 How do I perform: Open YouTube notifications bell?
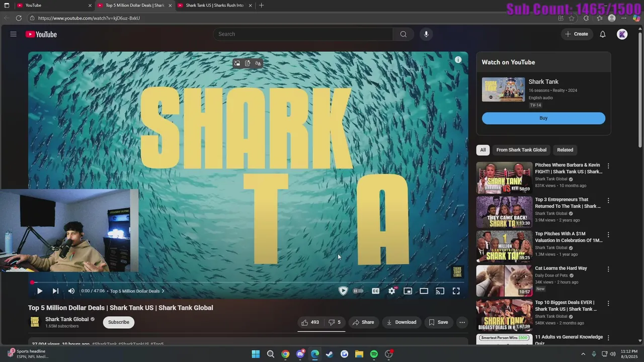tap(602, 34)
